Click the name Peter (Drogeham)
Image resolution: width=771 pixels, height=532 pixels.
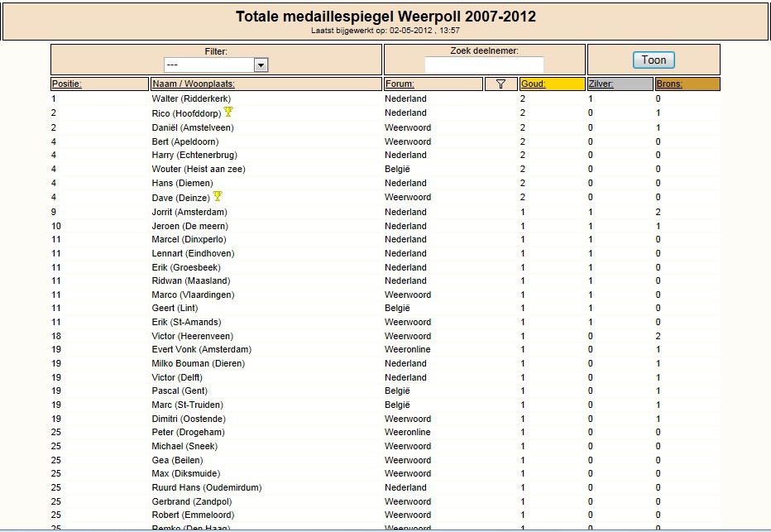coord(189,432)
